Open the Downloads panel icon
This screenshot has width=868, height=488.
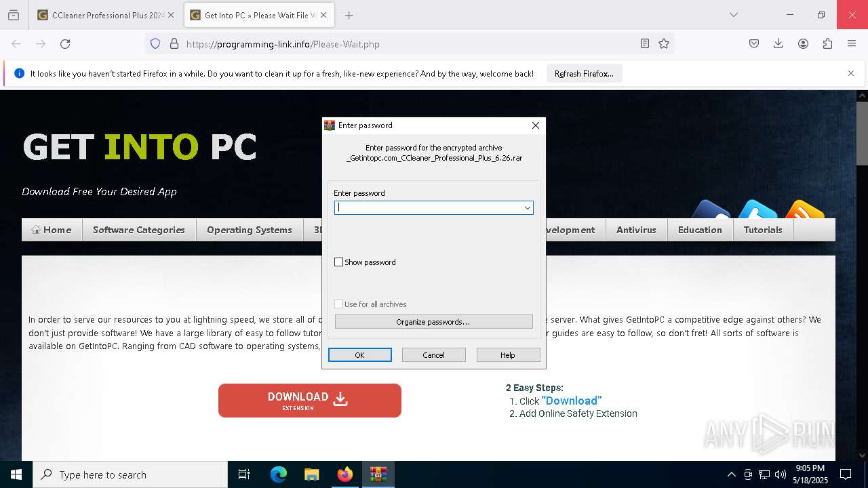click(x=778, y=44)
